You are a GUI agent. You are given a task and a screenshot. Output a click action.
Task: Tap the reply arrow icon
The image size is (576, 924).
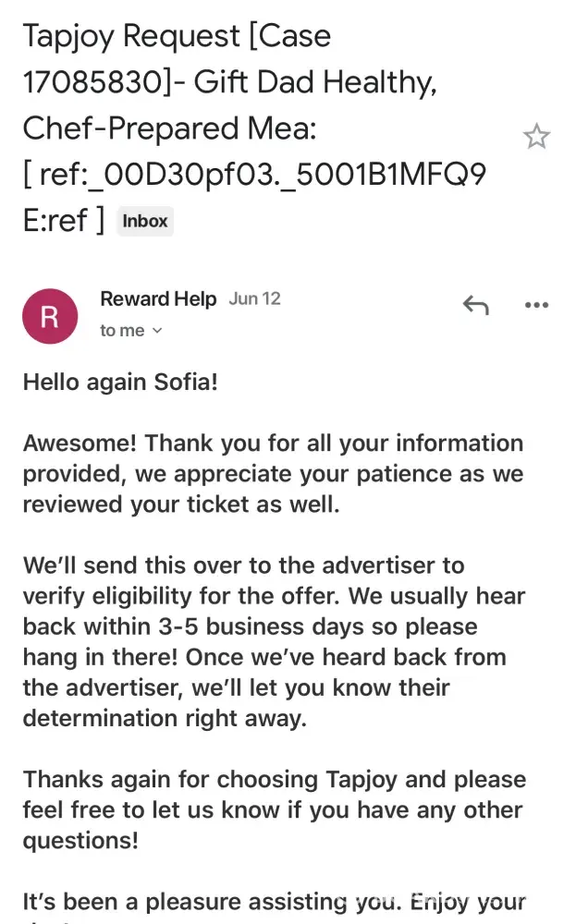475,306
